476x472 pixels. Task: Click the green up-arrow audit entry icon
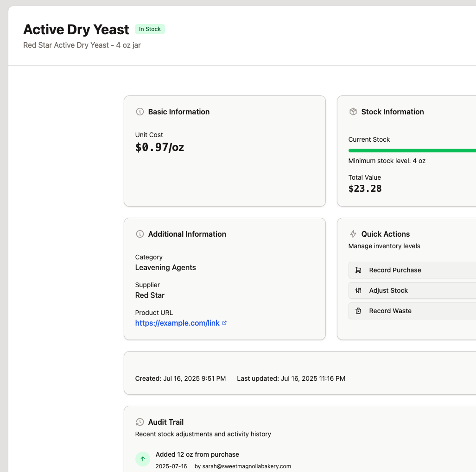pyautogui.click(x=143, y=459)
